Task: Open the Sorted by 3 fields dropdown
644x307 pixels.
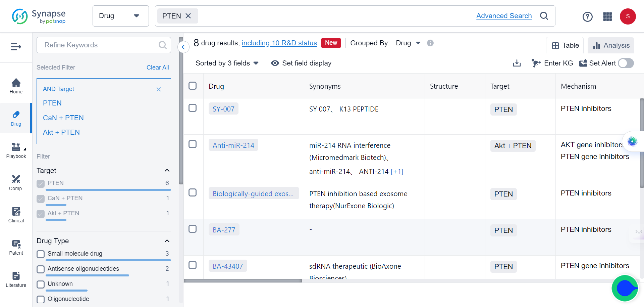Action: (227, 63)
